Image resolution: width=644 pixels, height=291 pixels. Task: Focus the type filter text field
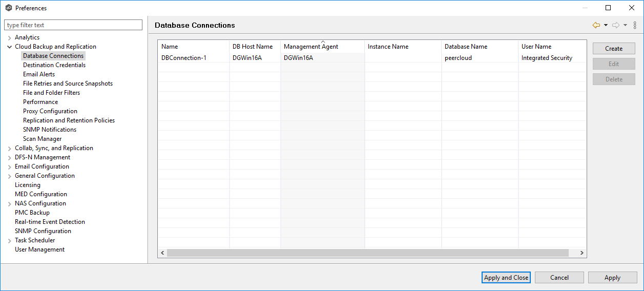pyautogui.click(x=73, y=25)
